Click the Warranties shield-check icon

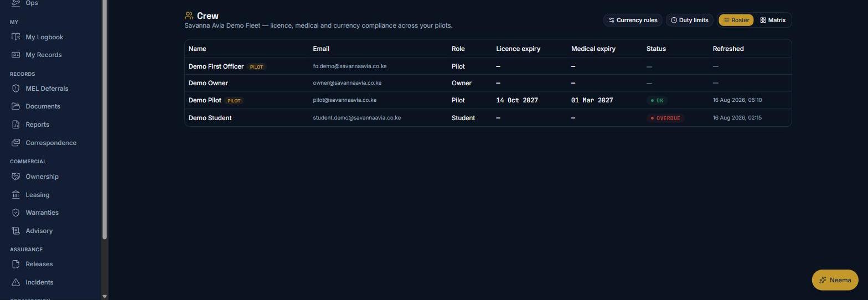15,213
